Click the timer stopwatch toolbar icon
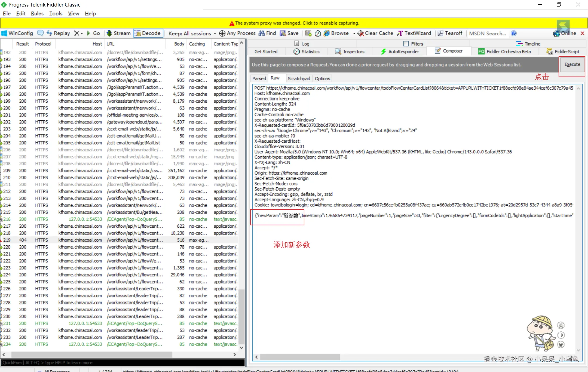 click(x=318, y=33)
